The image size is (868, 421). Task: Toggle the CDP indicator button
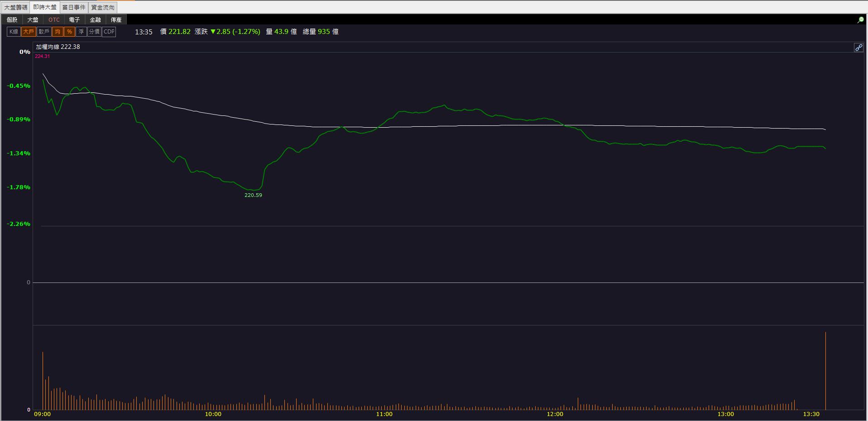[109, 32]
